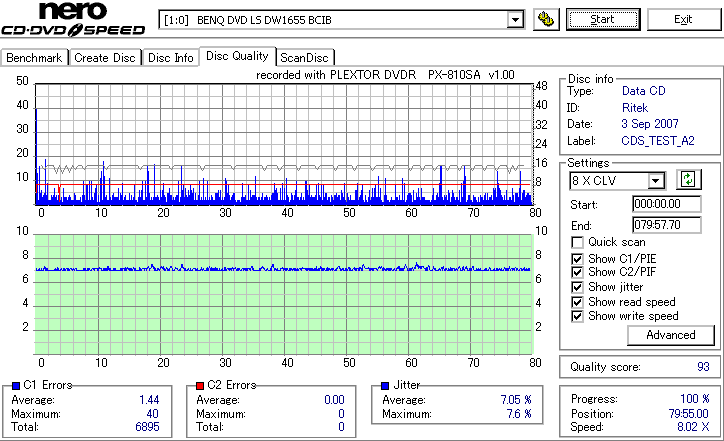Open the Create Disc tab
The width and height of the screenshot is (724, 441).
[x=105, y=58]
